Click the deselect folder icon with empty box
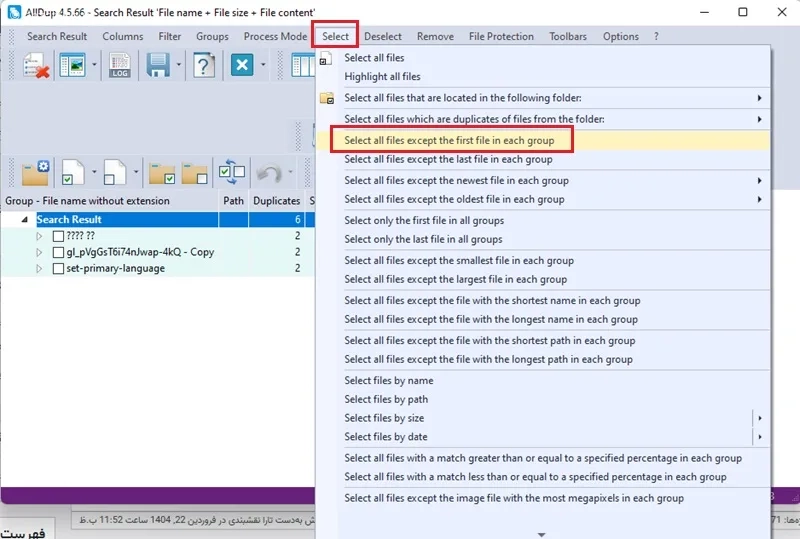 (195, 174)
